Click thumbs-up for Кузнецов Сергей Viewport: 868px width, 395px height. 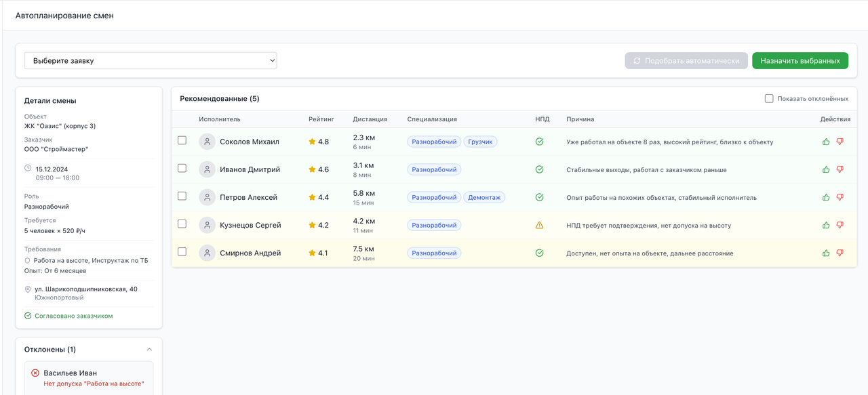coord(826,225)
